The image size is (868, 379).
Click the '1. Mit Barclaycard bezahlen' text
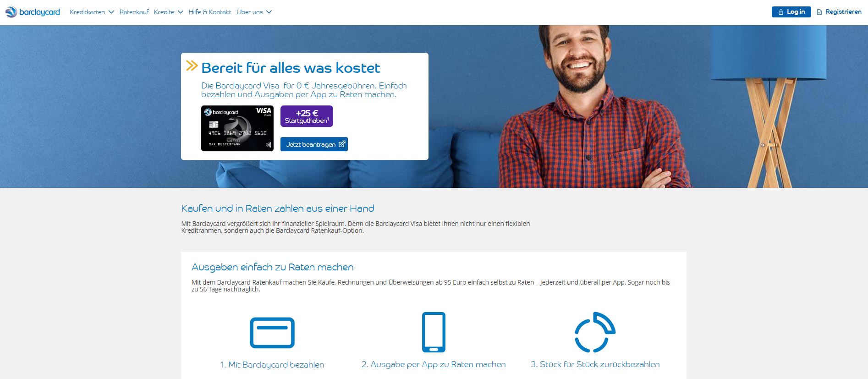272,365
